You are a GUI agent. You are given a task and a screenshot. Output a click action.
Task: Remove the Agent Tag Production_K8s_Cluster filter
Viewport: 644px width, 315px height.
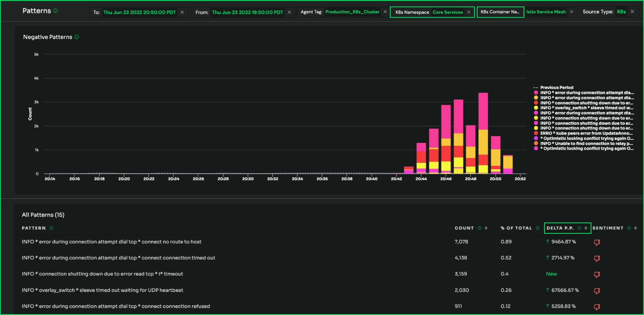pos(385,12)
